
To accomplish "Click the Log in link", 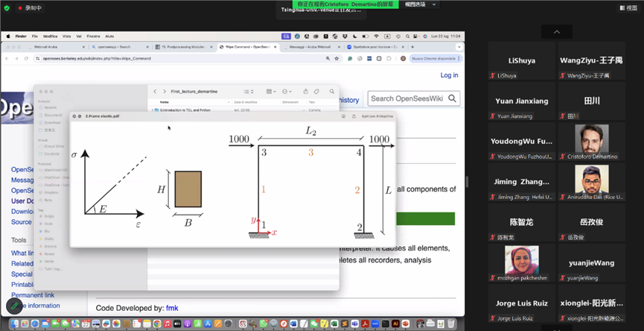I will [449, 75].
